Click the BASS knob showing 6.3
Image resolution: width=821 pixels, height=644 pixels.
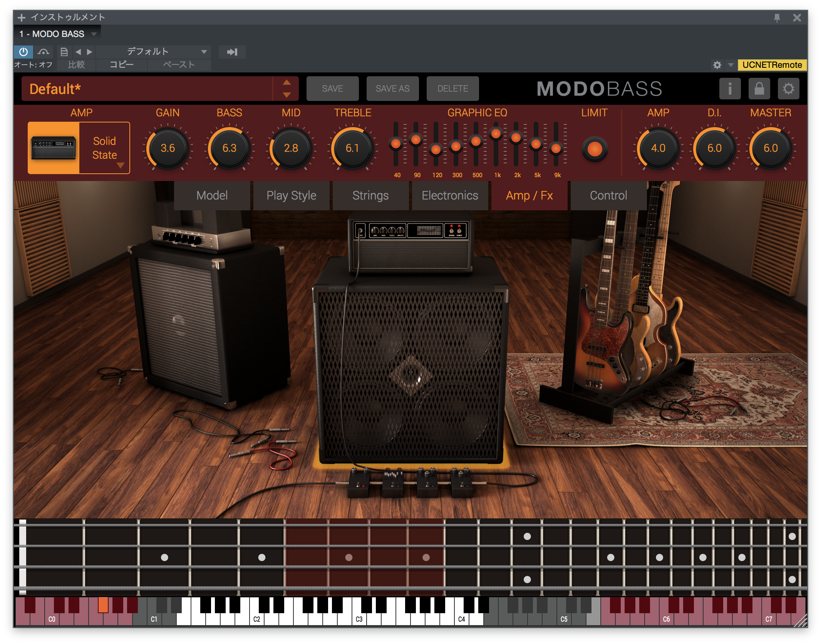coord(229,148)
